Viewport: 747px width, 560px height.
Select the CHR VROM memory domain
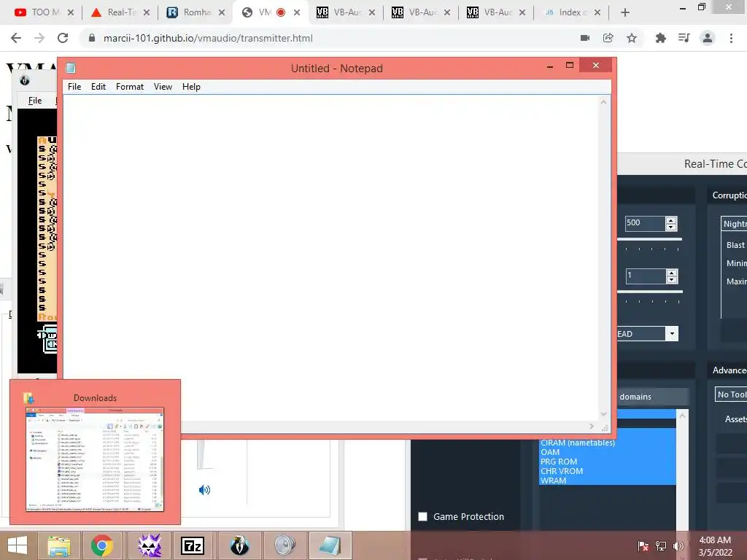561,472
